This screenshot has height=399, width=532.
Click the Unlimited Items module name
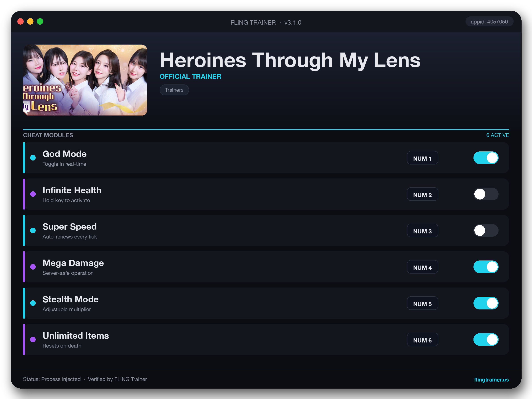[x=76, y=336]
